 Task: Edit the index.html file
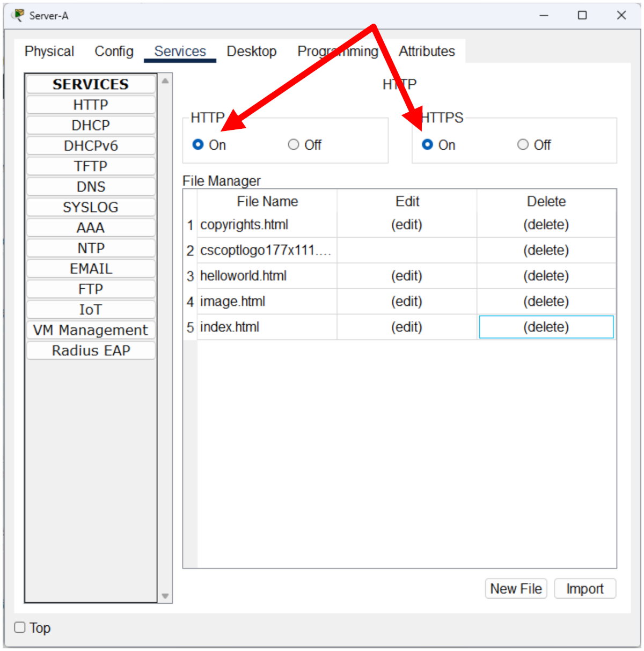pos(406,327)
